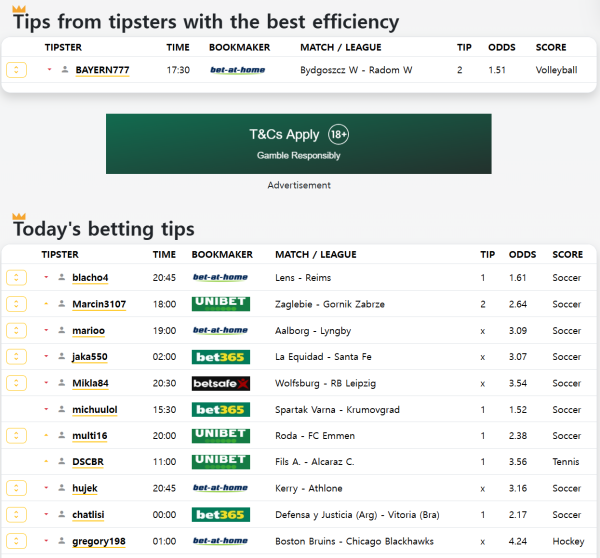Visit the gregory198 tipster page
This screenshot has height=558, width=600.
tap(99, 541)
